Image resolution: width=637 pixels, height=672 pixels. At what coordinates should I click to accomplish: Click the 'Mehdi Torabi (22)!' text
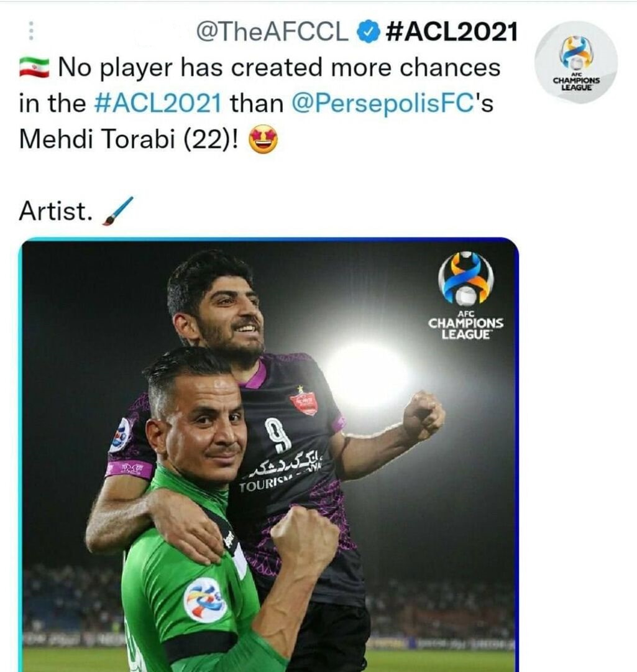[x=129, y=140]
